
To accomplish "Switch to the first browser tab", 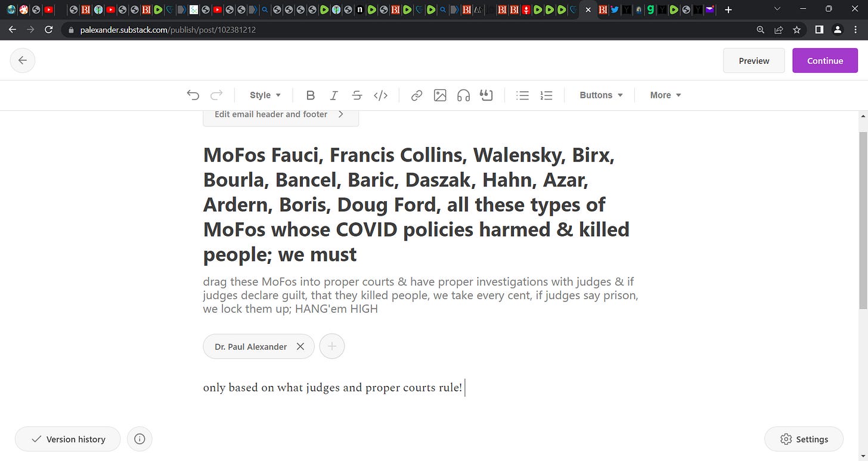I will coord(12,10).
